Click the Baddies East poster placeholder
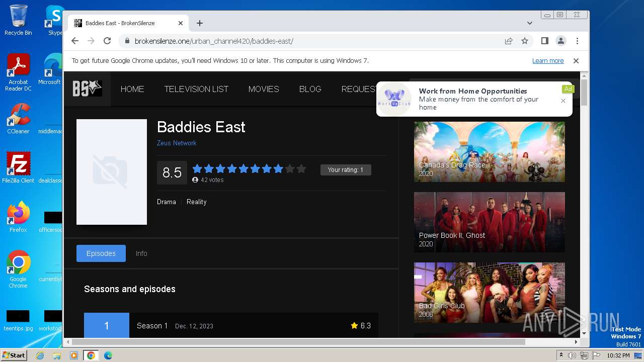This screenshot has height=362, width=644. tap(112, 172)
